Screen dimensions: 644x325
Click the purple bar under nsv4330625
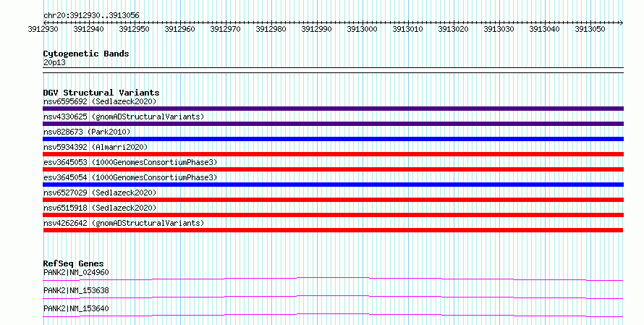coord(333,124)
